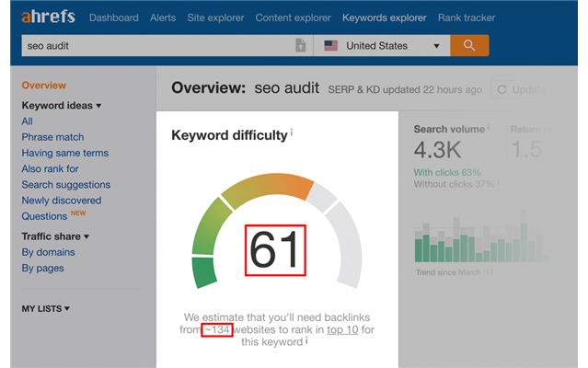Open Questions keyword ideas
This screenshot has width=588, height=368.
tap(43, 216)
